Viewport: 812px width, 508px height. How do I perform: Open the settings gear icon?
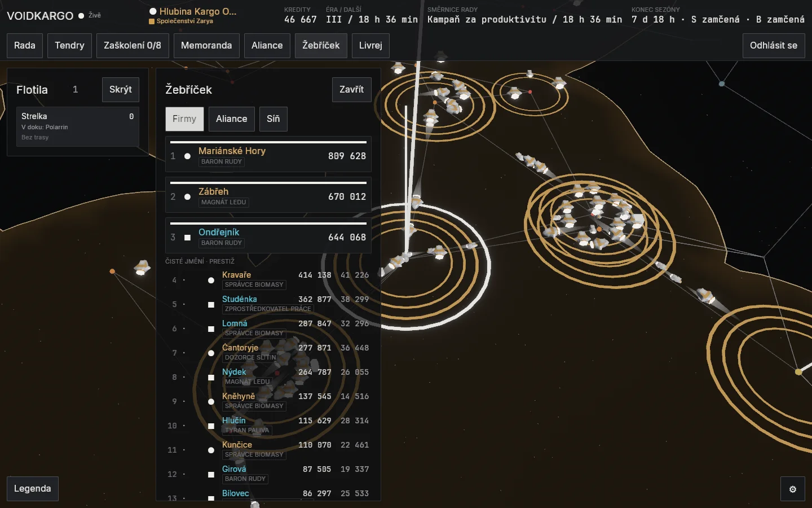coord(793,489)
